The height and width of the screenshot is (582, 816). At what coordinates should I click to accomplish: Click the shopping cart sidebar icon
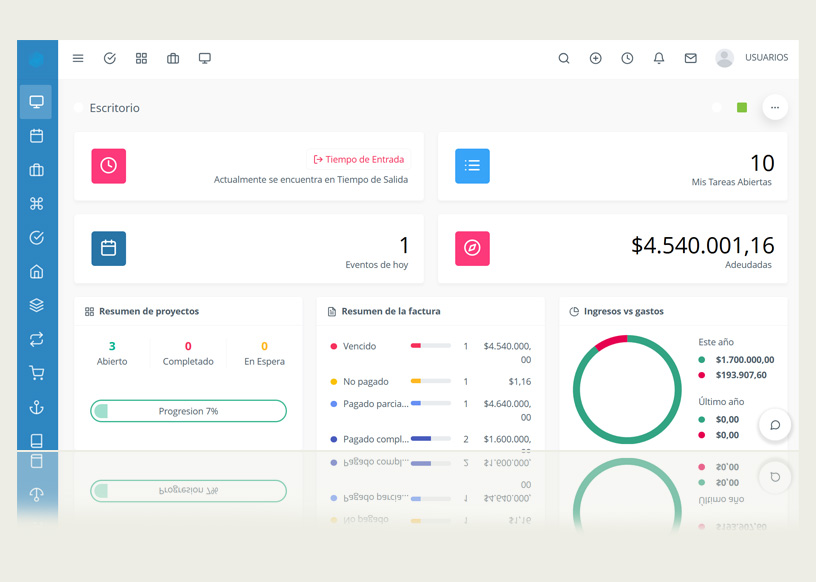tap(37, 373)
